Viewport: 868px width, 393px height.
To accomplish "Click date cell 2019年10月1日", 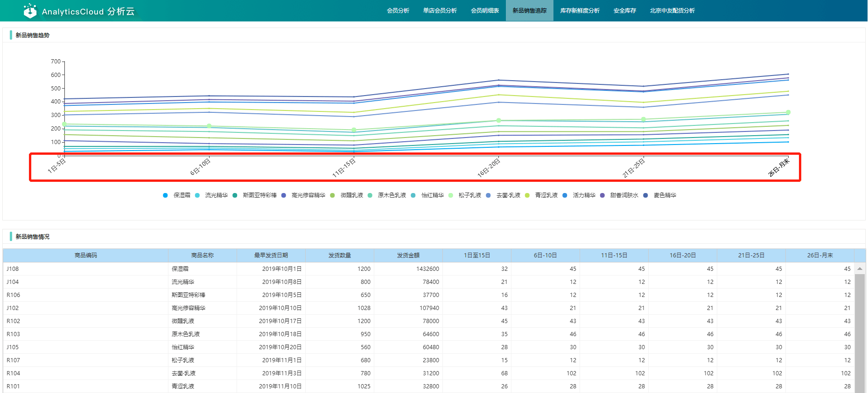I will (x=271, y=269).
